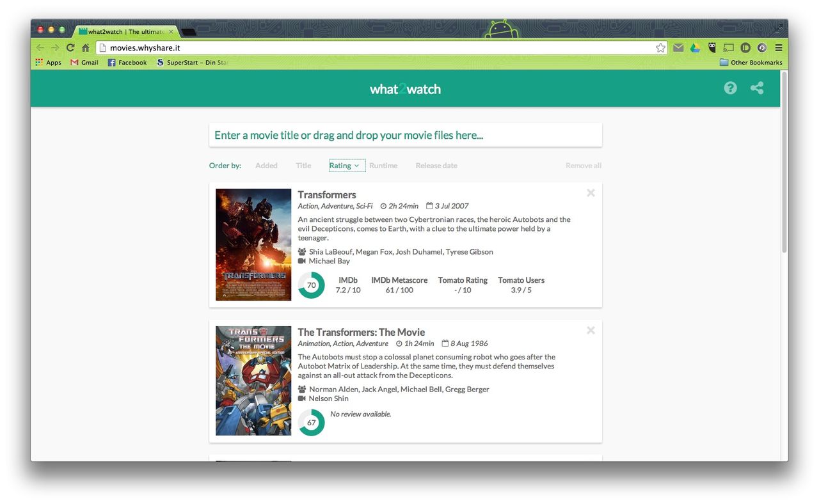The image size is (819, 504).
Task: Close the what2watch tab
Action: pos(171,31)
